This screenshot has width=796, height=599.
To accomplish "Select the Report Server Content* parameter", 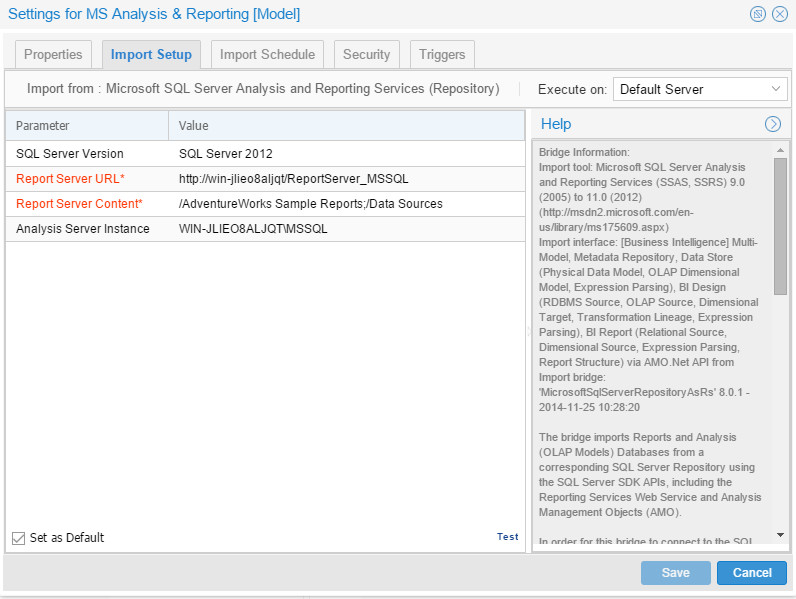I will 87,204.
